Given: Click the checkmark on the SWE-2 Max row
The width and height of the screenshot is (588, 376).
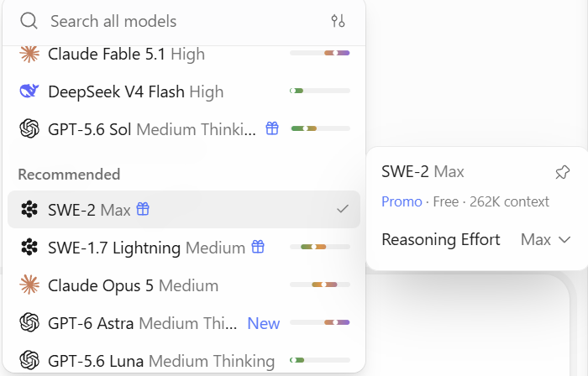Looking at the screenshot, I should point(343,209).
